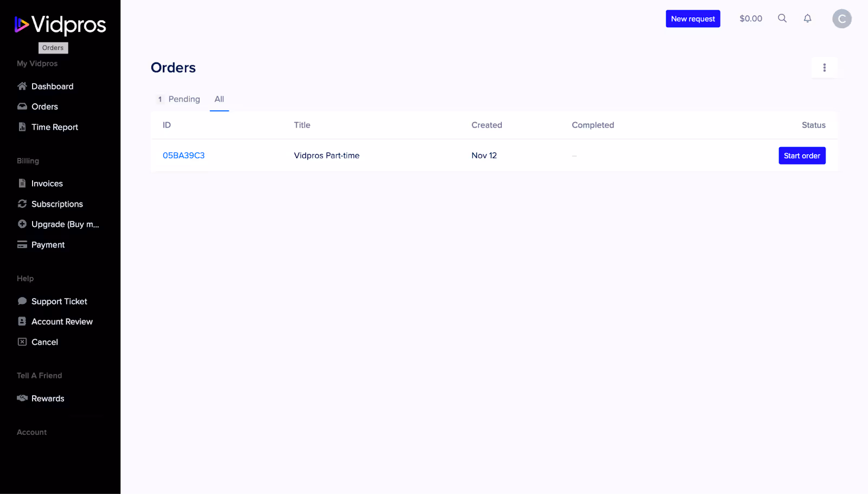Open user avatar menu labeled C
Image resolution: width=868 pixels, height=494 pixels.
tap(842, 18)
